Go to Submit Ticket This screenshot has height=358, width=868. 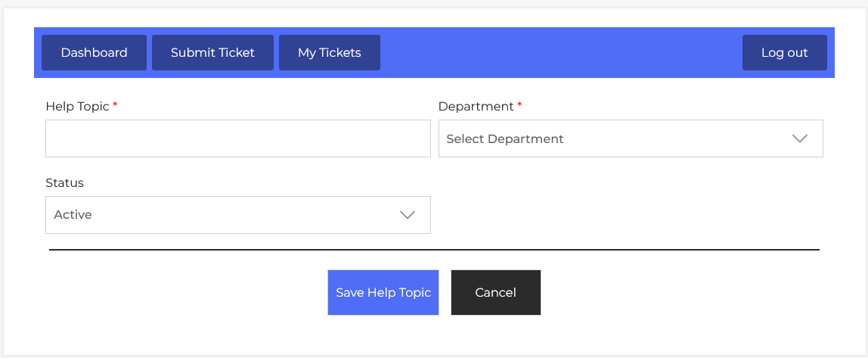click(x=212, y=53)
